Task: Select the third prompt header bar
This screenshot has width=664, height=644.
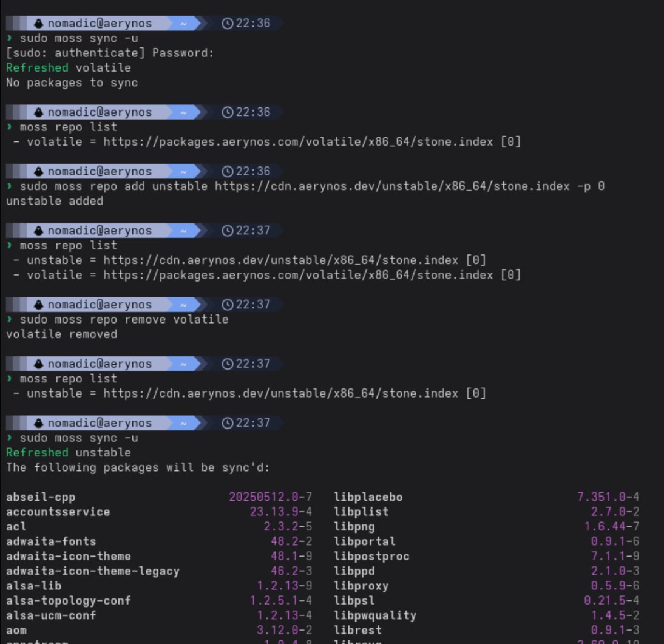Action: pos(121,171)
